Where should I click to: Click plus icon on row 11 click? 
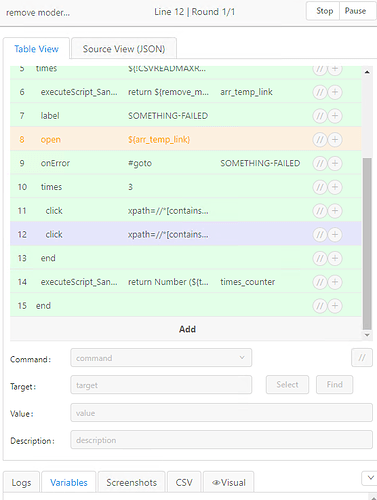335,211
